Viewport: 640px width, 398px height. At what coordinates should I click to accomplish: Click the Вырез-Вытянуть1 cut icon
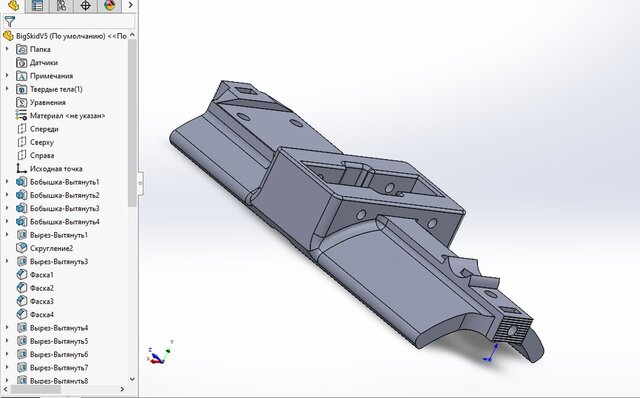(x=21, y=235)
